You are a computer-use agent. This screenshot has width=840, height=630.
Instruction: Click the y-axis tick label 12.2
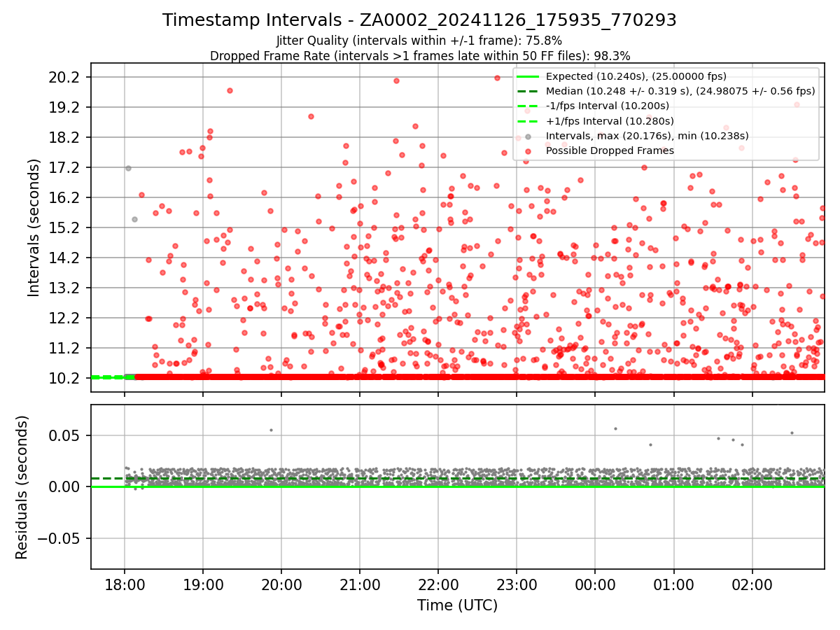[x=64, y=318]
